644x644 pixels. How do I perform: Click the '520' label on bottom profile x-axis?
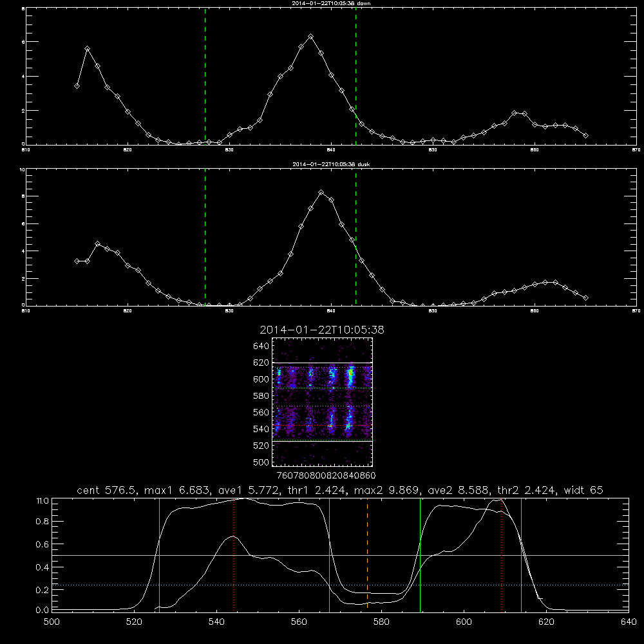(x=134, y=622)
